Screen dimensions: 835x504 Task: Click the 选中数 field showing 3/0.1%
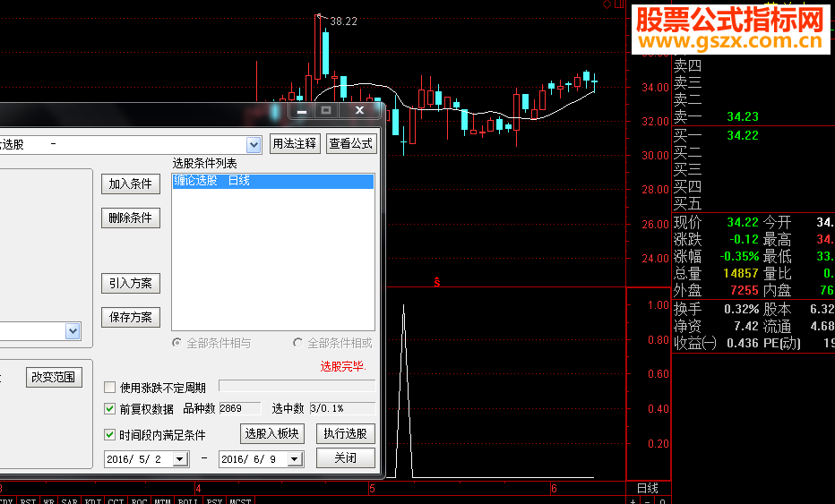(x=342, y=408)
